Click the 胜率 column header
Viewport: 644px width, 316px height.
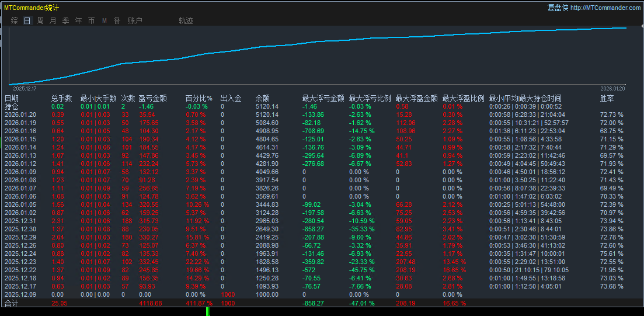pyautogui.click(x=607, y=98)
